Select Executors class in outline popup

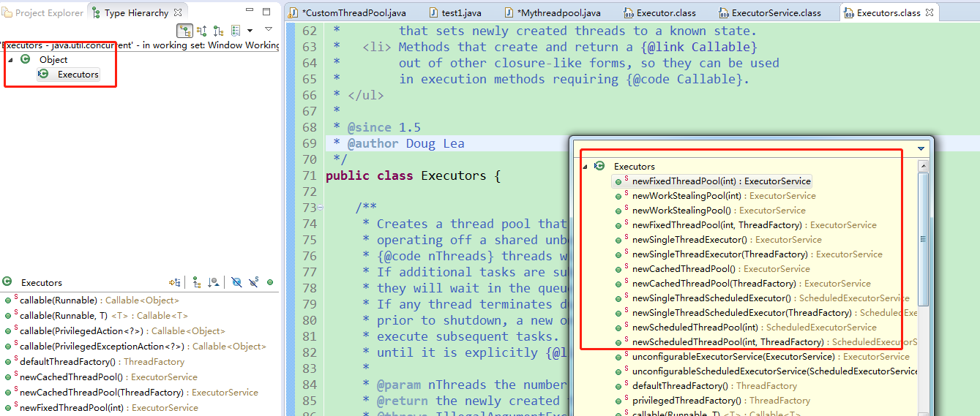coord(624,167)
